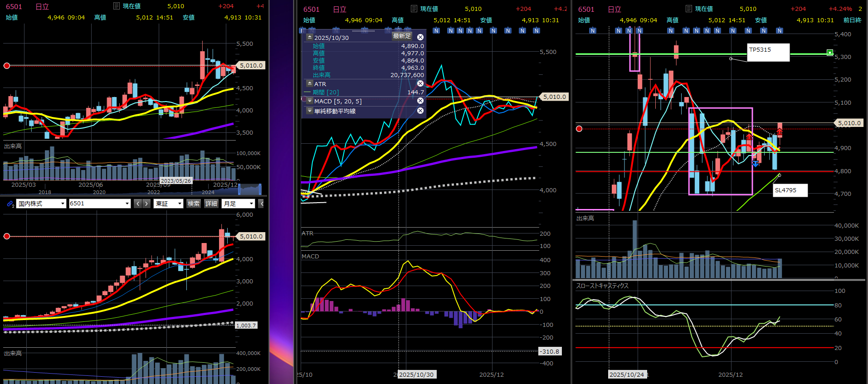Image resolution: width=868 pixels, height=384 pixels.
Task: Remove the MACD [5, 20, 5] indicator
Action: pos(420,101)
